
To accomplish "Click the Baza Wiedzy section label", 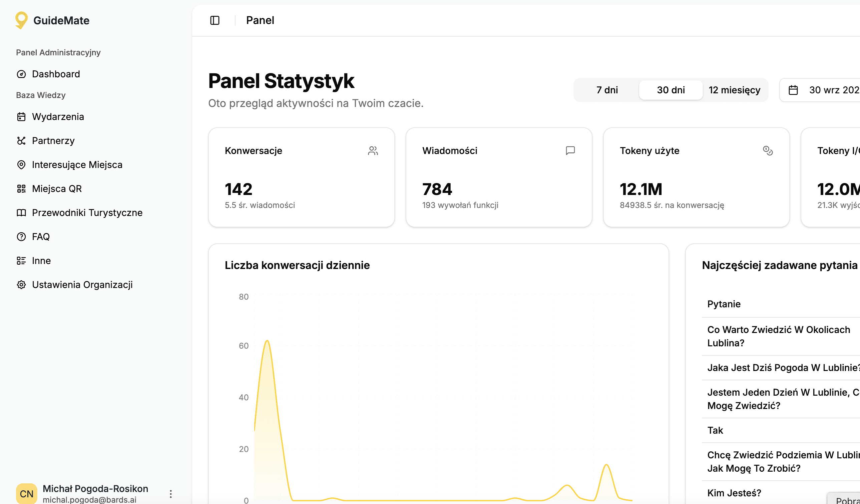I will click(x=41, y=95).
